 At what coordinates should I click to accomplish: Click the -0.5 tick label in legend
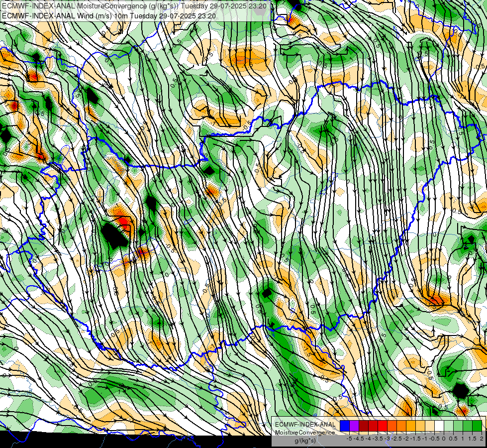[x=434, y=439]
